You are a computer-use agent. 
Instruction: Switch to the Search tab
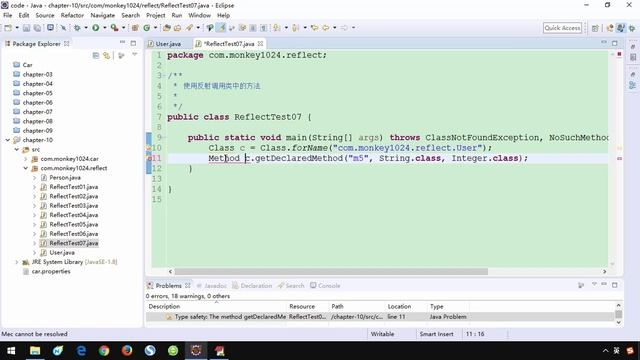click(291, 285)
